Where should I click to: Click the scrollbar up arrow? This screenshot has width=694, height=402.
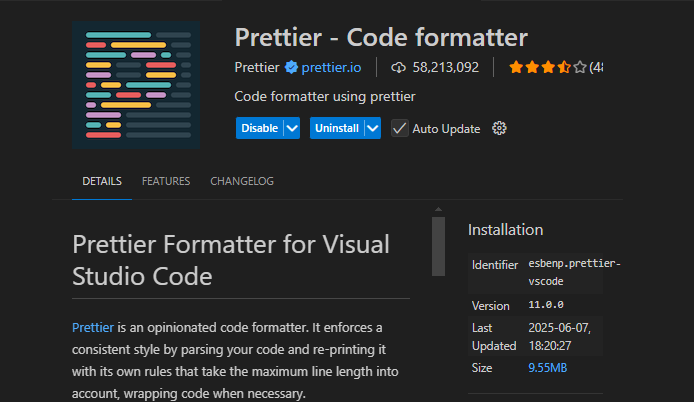click(x=438, y=209)
